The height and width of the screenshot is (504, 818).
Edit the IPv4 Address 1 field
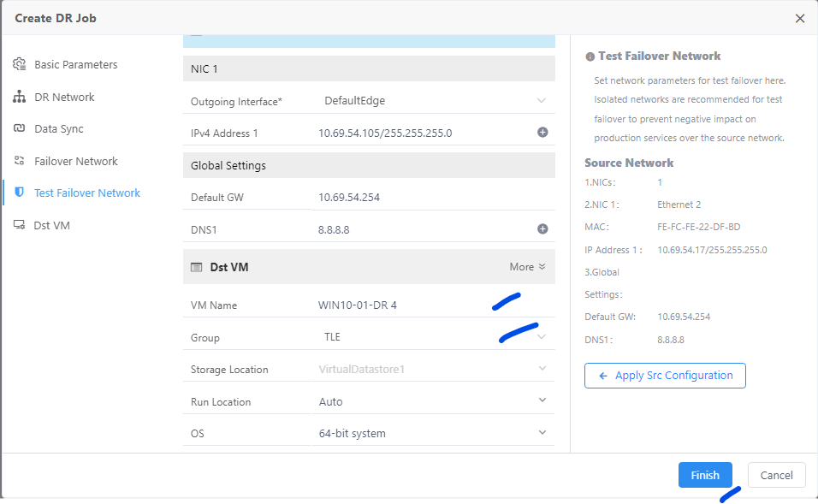(x=424, y=133)
